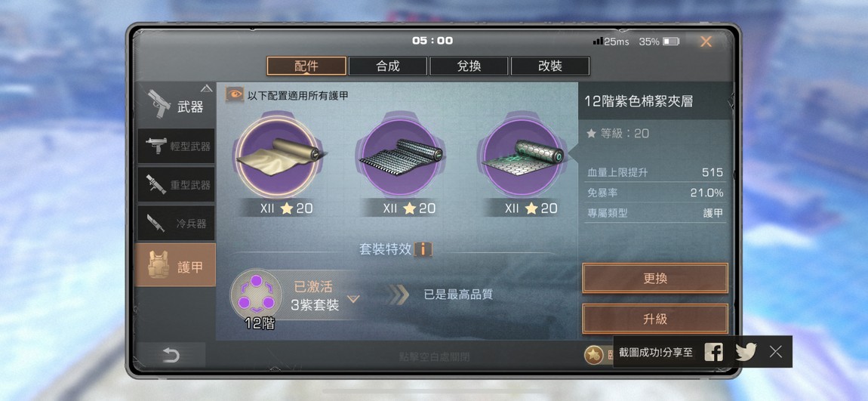Switch to the 兌換 tab

click(x=469, y=66)
